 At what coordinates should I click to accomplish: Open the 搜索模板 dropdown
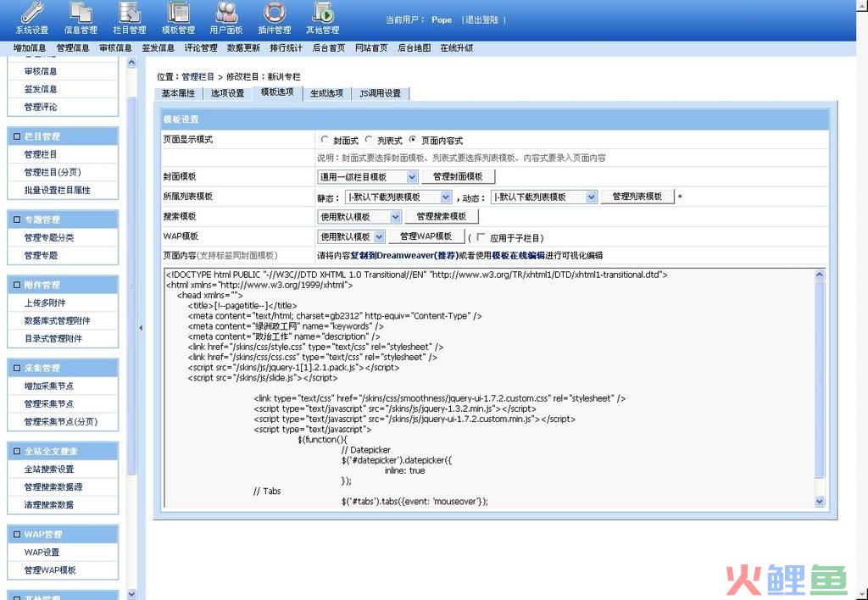tap(359, 216)
